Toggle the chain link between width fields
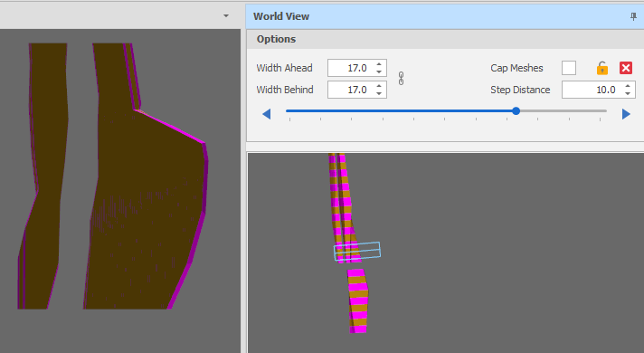 tap(401, 79)
